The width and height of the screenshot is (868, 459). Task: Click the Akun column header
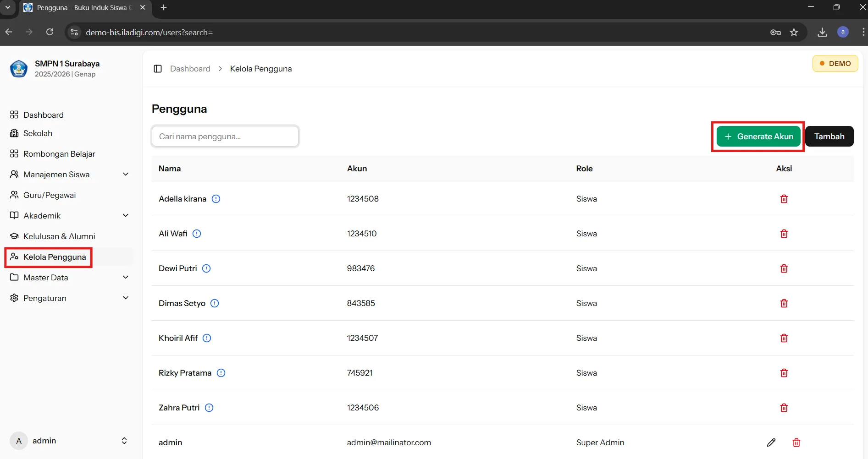coord(357,169)
